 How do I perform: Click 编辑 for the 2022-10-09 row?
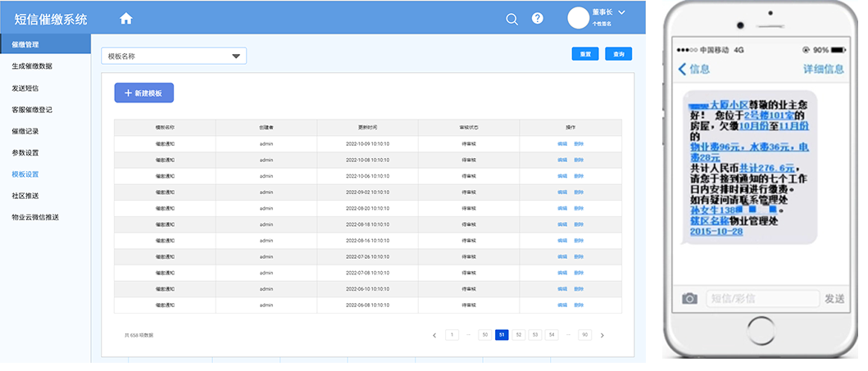(562, 144)
